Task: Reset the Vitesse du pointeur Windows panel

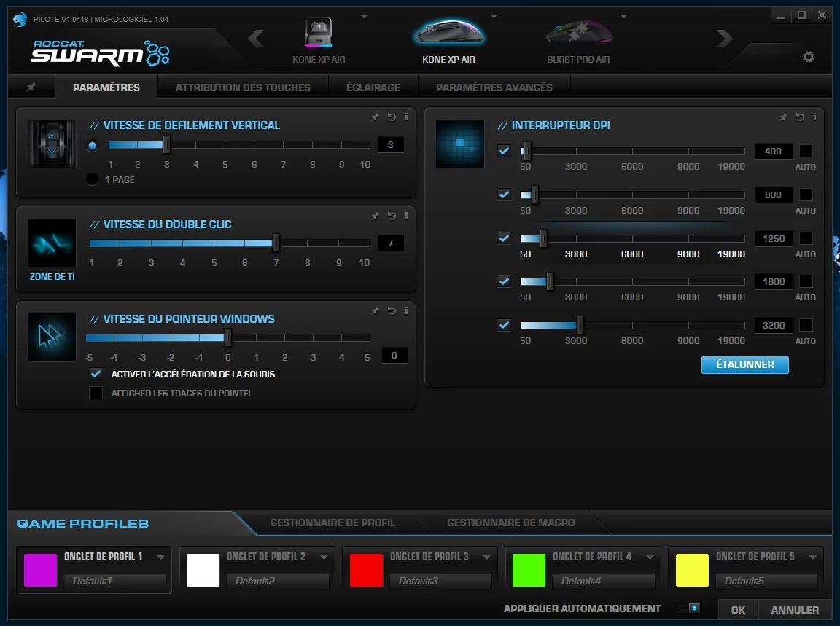Action: (x=392, y=311)
